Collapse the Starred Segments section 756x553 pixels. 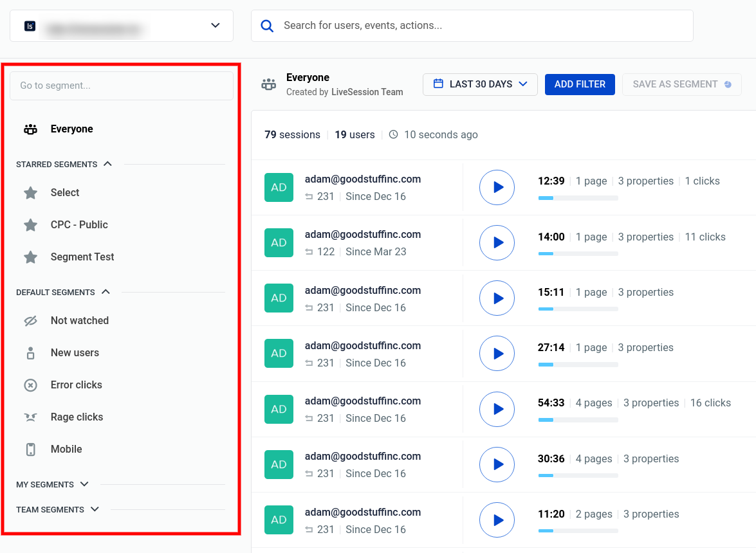[107, 164]
